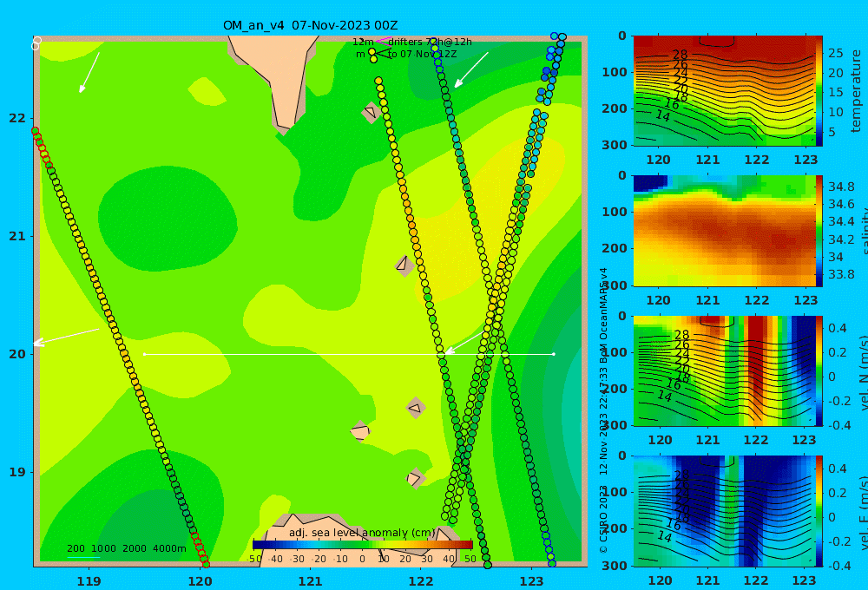Click the 120 longitude tick under salinity panel
The height and width of the screenshot is (590, 868).
click(x=659, y=300)
